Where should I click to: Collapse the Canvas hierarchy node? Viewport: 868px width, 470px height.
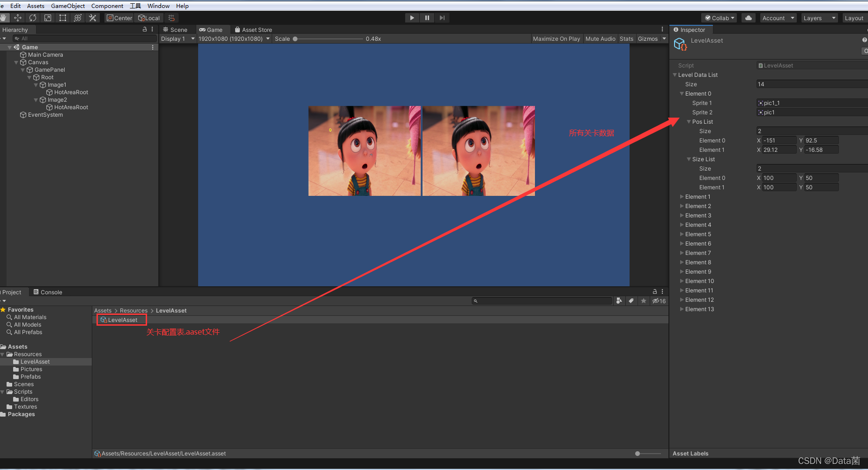click(16, 62)
